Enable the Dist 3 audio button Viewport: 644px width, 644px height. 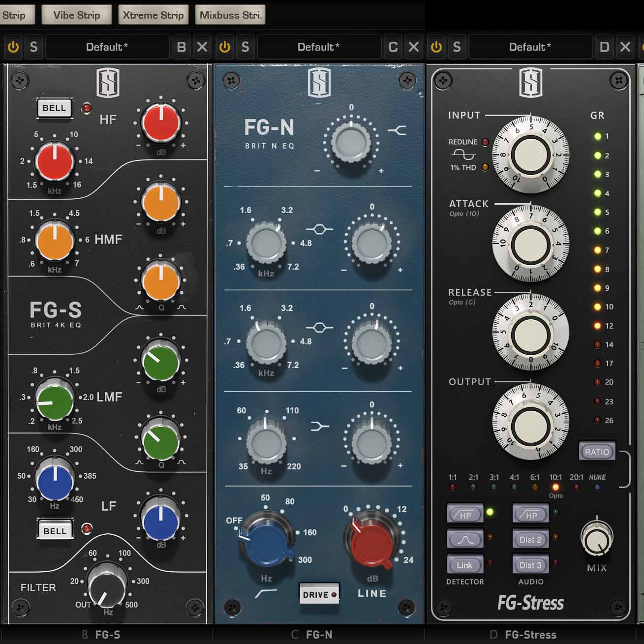(x=530, y=565)
